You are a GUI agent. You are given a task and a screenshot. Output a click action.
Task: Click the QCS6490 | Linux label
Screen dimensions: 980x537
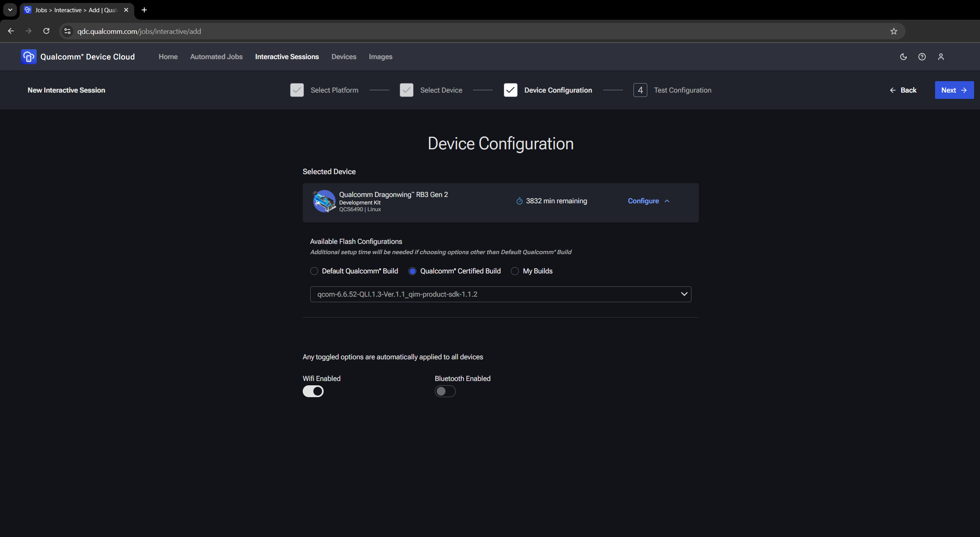[360, 209]
